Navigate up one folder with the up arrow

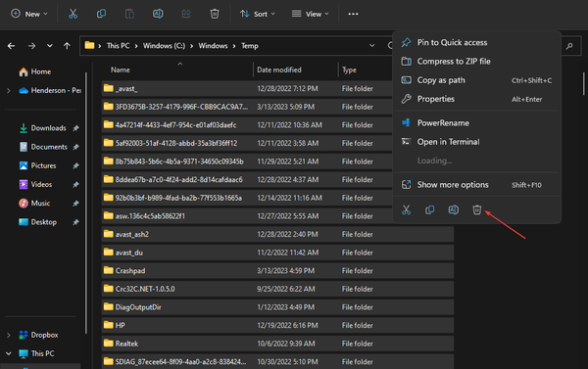coord(67,46)
